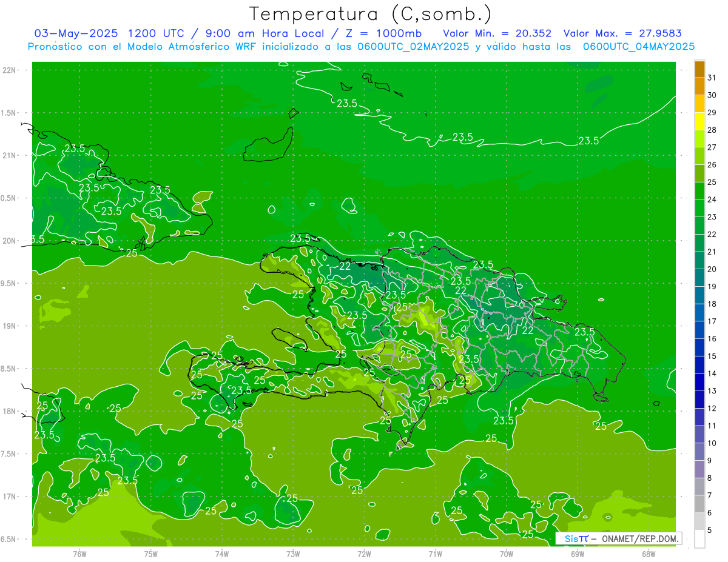Click the "76W" longitude axis label
The image size is (728, 562).
[79, 554]
